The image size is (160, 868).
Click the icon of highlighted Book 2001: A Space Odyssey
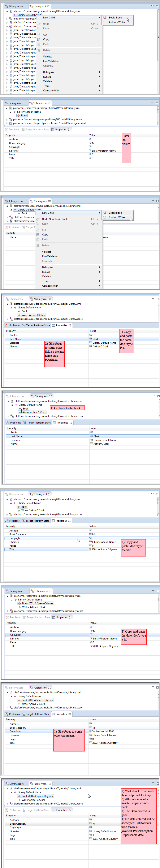(x=20, y=796)
